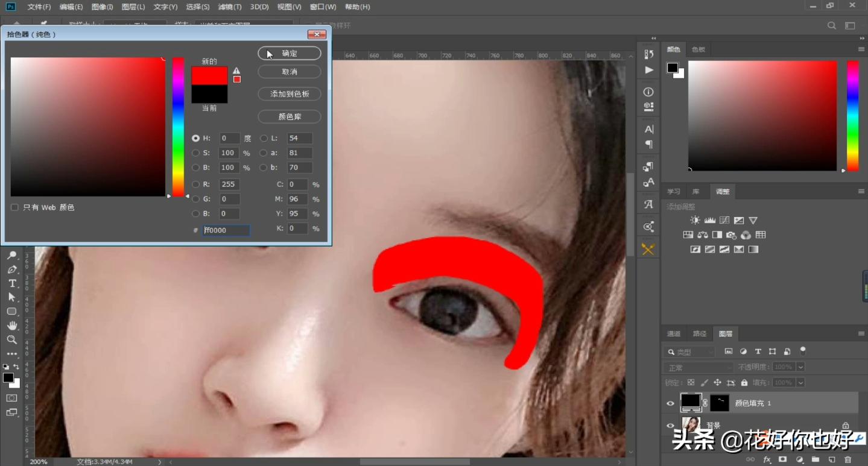Click the Add layer mask icon
Viewport: 868px width, 466px height.
pos(783,459)
